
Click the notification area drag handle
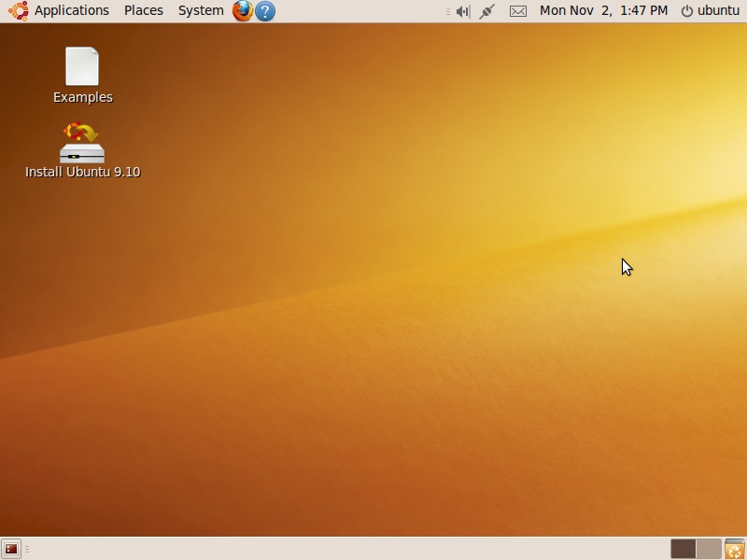[x=449, y=10]
